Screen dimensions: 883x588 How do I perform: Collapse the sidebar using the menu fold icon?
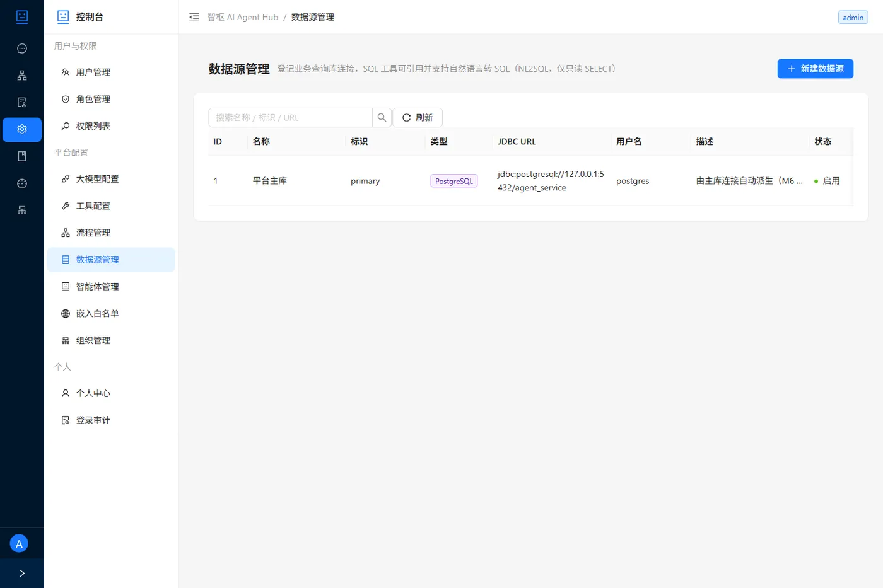tap(194, 17)
